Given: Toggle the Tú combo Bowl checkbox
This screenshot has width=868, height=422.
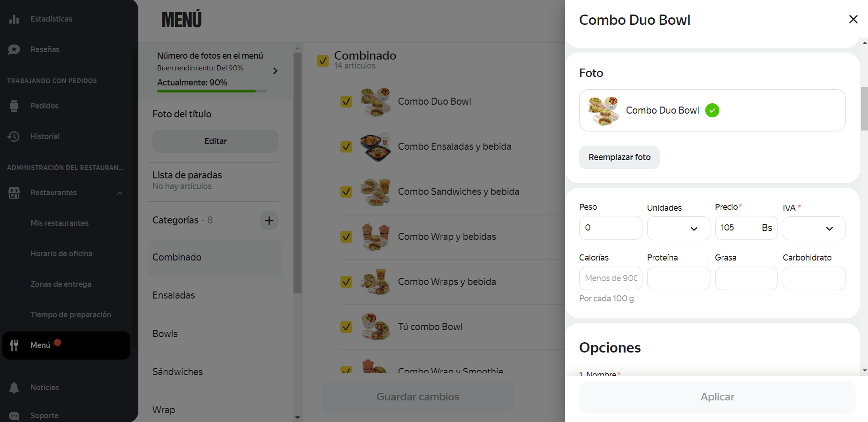Looking at the screenshot, I should click(346, 327).
